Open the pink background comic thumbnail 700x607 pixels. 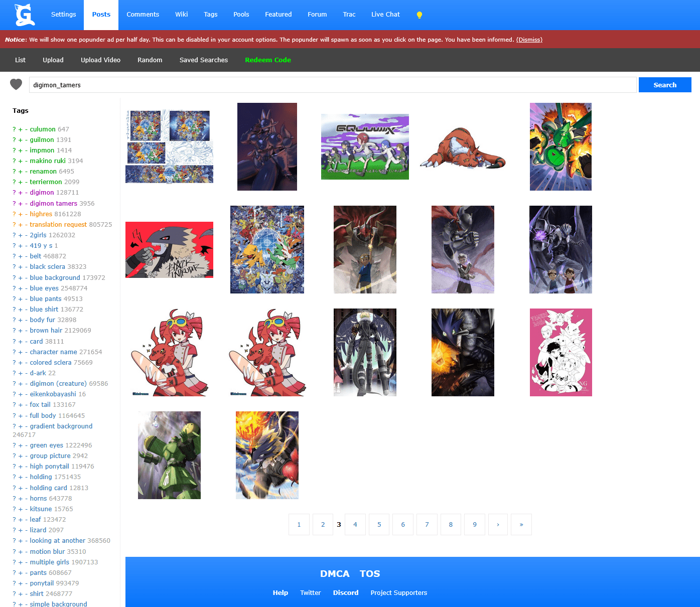[x=561, y=352]
